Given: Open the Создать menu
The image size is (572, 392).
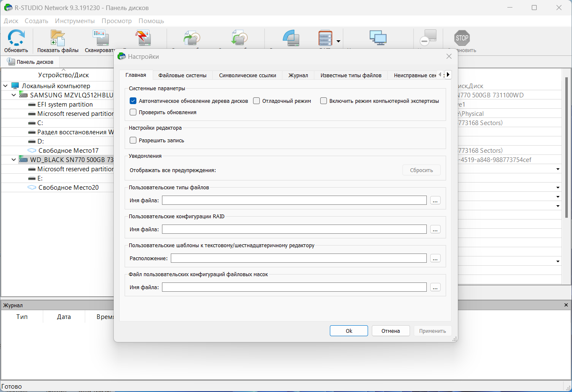Looking at the screenshot, I should point(37,21).
